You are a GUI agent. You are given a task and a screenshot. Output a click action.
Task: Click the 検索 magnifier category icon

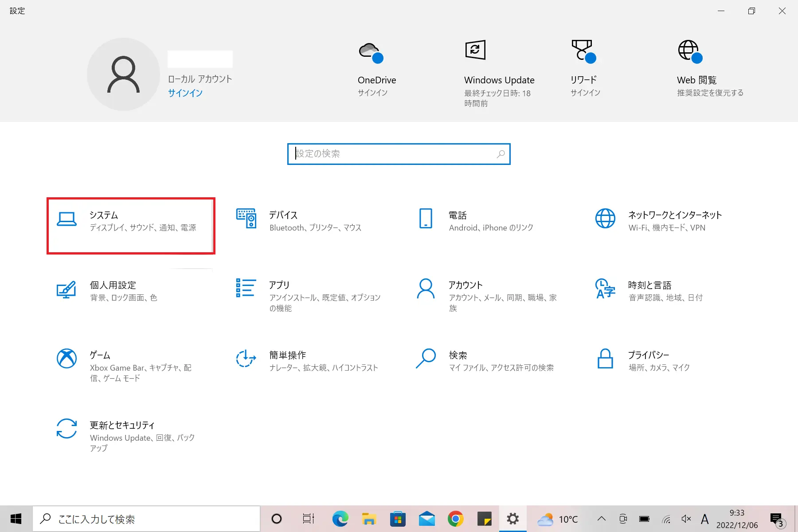pos(426,358)
